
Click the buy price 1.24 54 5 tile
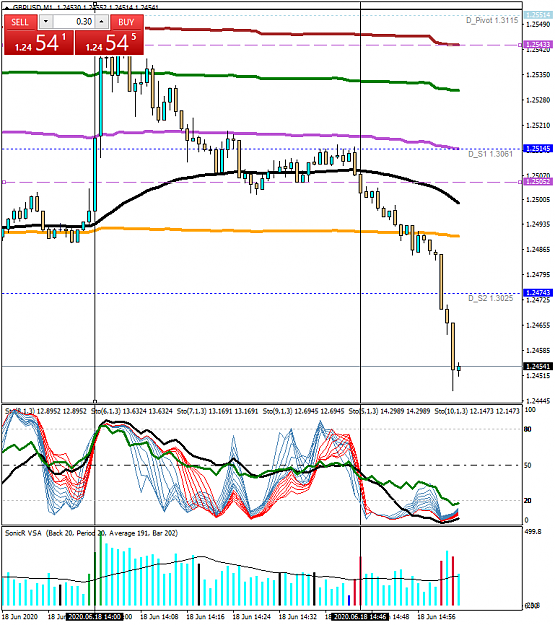tap(109, 42)
